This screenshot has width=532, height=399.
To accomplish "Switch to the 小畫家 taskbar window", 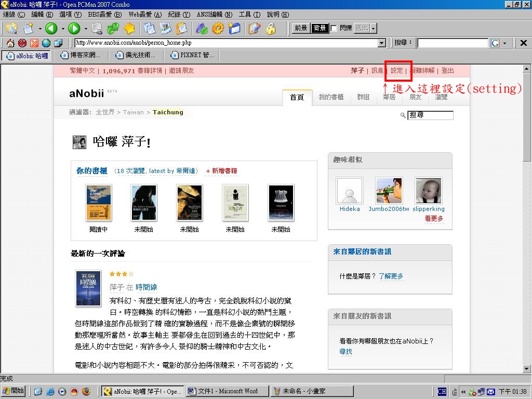I will 312,391.
